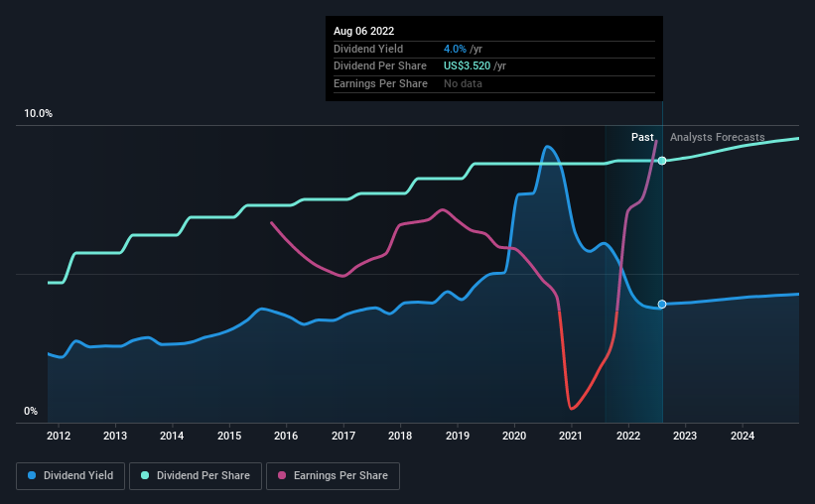
Task: Toggle the Earnings Per Share legend item
Action: click(x=334, y=476)
